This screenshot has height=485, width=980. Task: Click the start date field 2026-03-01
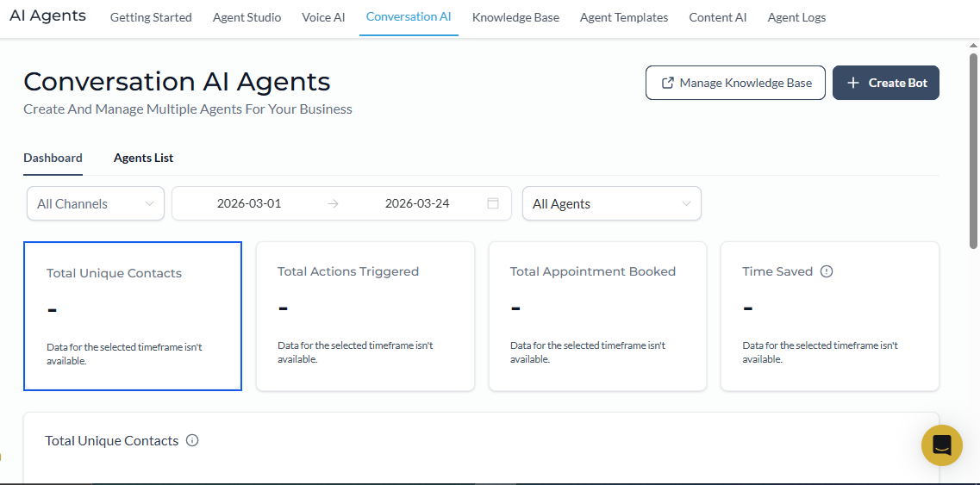click(x=249, y=204)
